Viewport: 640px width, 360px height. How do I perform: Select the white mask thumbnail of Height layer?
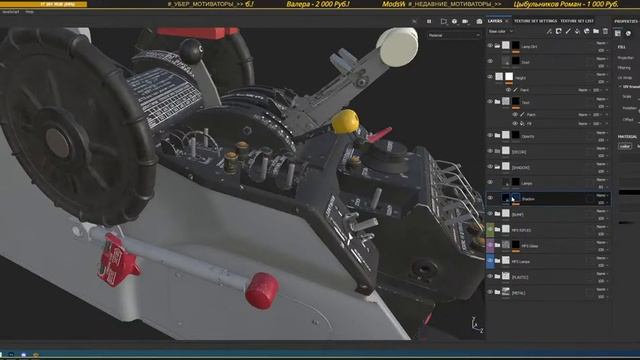[x=509, y=76]
